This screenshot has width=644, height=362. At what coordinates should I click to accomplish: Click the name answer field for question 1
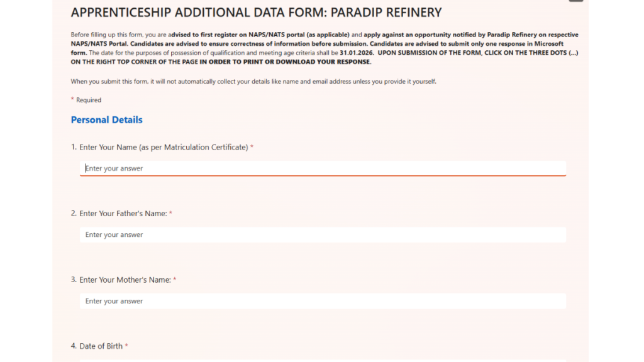tap(322, 168)
